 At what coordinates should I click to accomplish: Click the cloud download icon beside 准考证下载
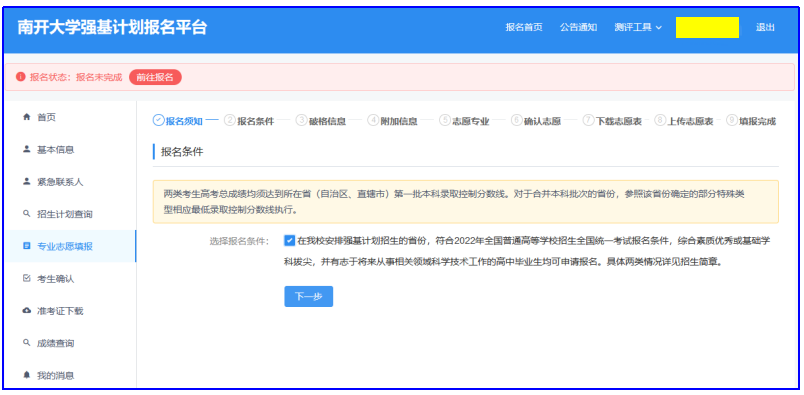click(x=27, y=311)
